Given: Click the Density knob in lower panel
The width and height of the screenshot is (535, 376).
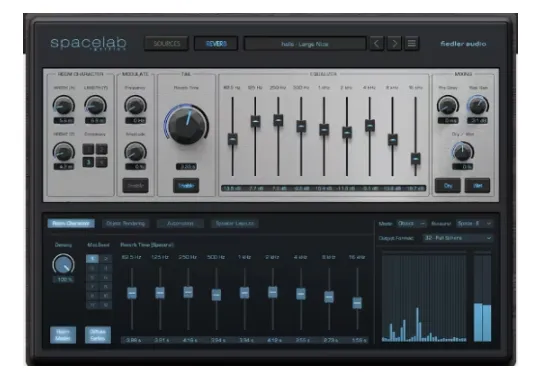Looking at the screenshot, I should (64, 264).
